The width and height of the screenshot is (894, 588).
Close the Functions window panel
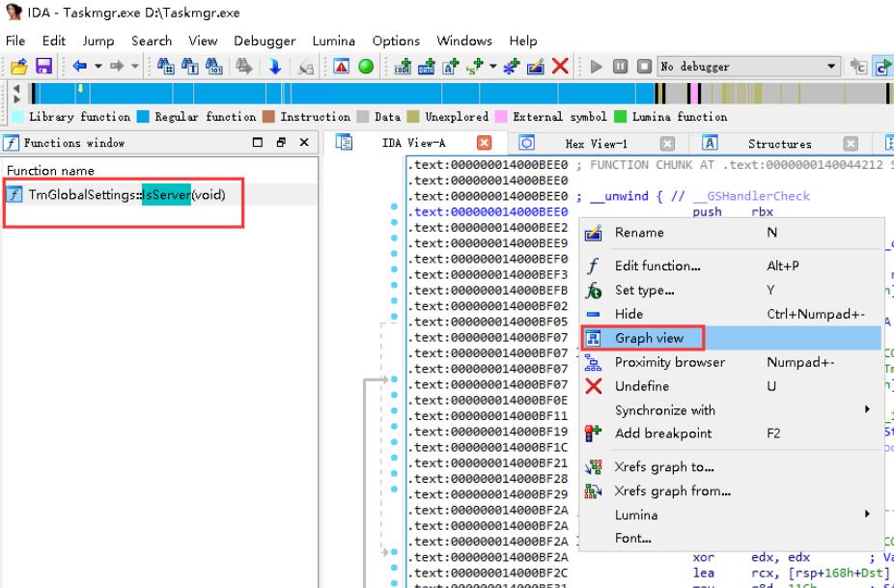tap(304, 143)
